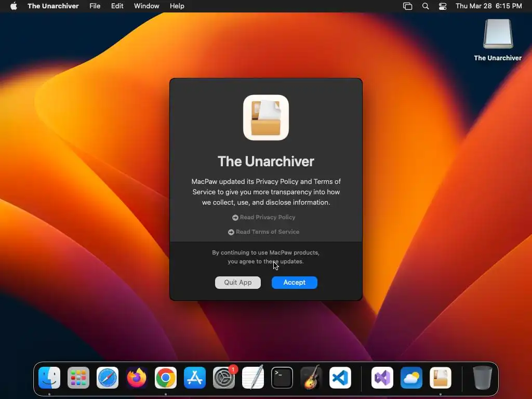Launch Firefox from the Dock
The image size is (532, 399).
137,378
